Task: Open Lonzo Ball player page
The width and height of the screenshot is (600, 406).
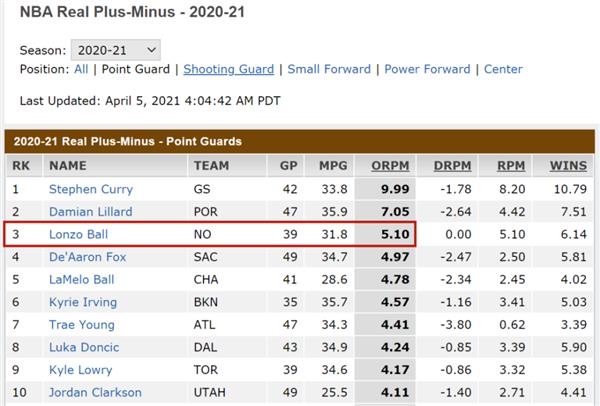Action: pos(78,234)
